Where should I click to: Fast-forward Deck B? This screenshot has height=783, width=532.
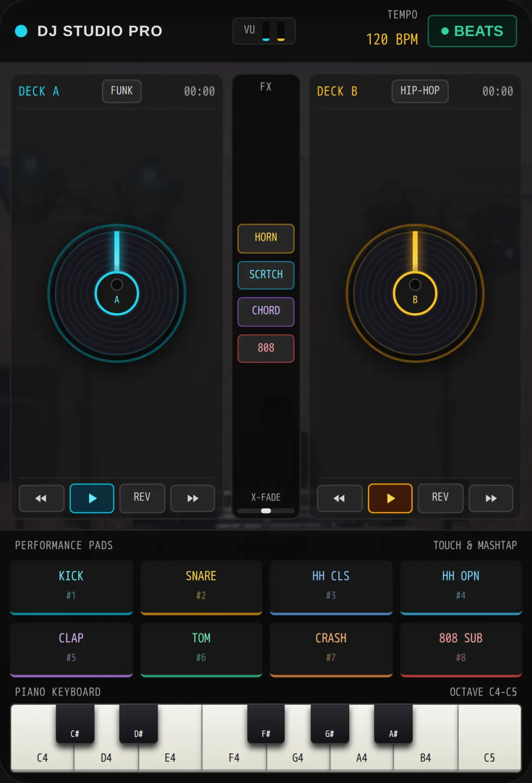pos(491,498)
